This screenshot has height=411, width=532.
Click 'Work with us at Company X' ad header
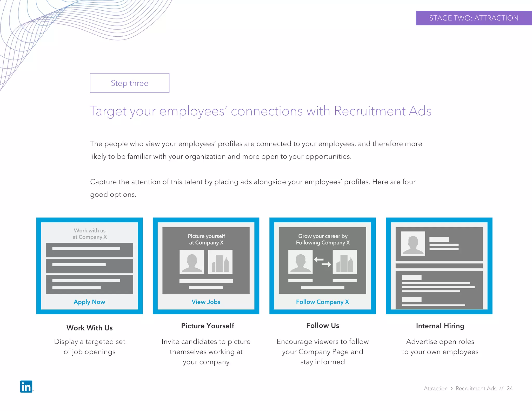click(90, 234)
